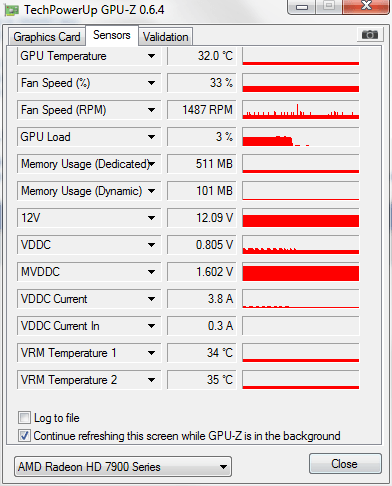Open the AMD Radeon HD 7900 Series selector
The image size is (392, 486).
tap(123, 467)
